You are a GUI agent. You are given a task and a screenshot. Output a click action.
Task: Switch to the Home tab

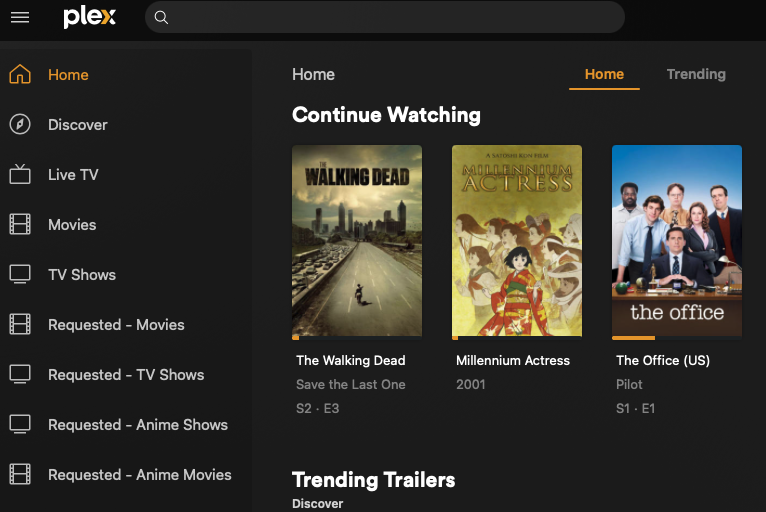click(604, 74)
